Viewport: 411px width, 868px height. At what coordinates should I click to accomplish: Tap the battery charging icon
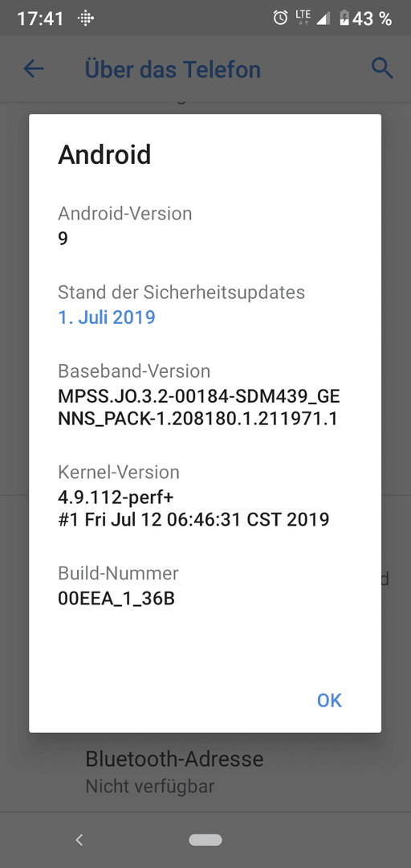(344, 18)
